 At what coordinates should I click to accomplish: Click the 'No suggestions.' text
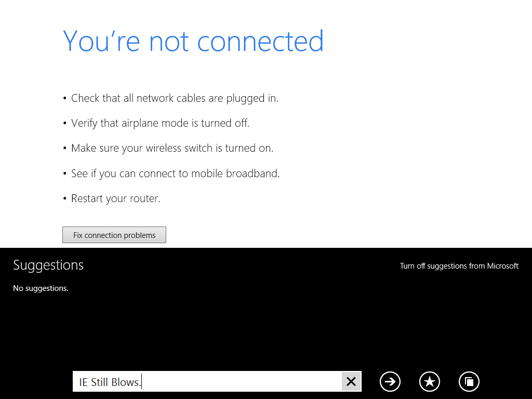click(x=41, y=288)
